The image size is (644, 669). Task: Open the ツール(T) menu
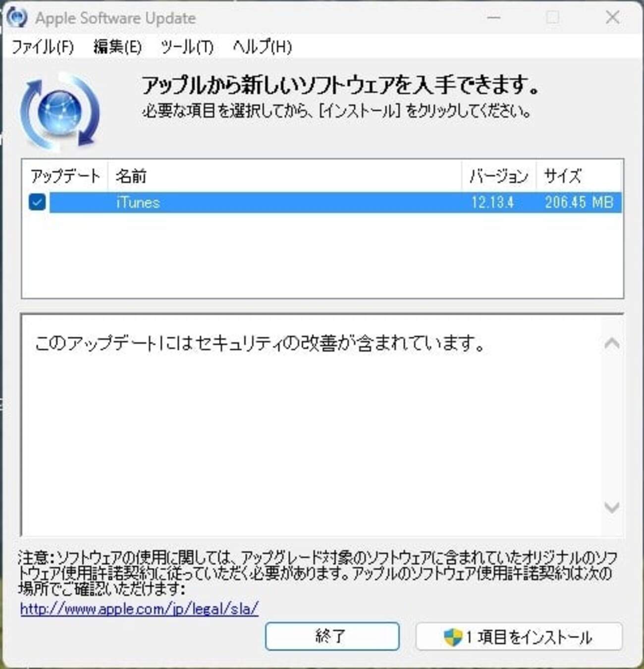click(x=187, y=47)
